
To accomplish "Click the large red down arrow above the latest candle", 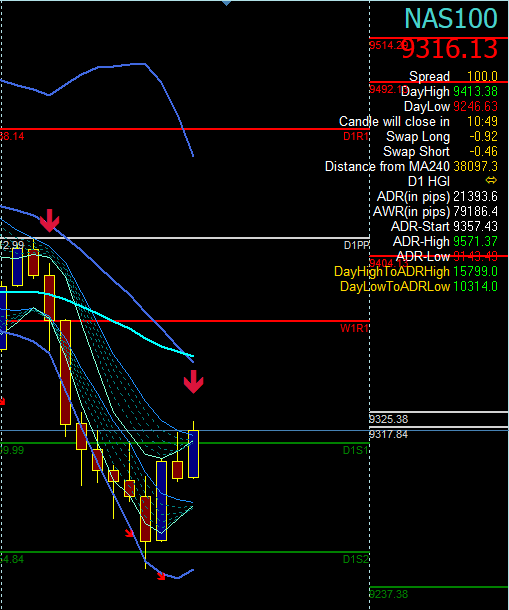I will (x=193, y=382).
